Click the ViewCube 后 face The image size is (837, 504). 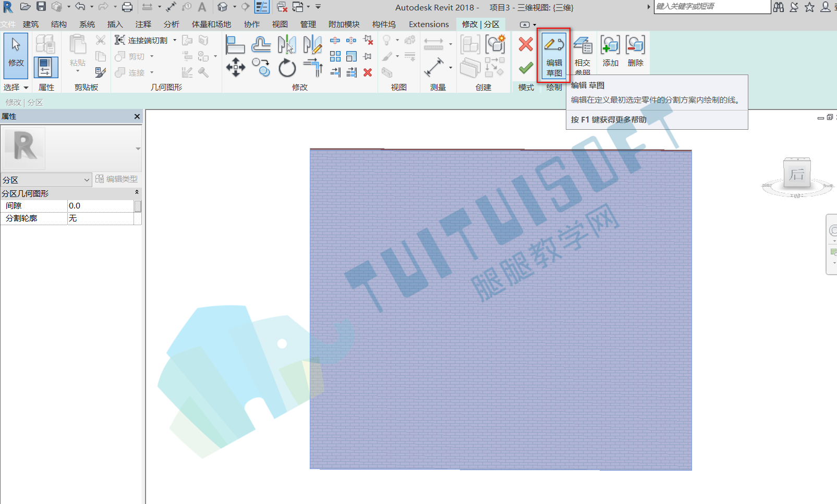(797, 175)
